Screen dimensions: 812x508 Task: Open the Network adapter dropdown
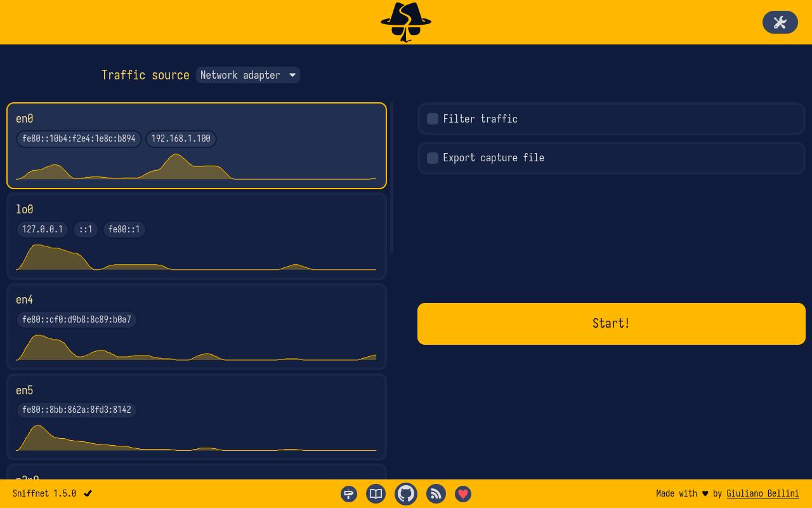(247, 75)
